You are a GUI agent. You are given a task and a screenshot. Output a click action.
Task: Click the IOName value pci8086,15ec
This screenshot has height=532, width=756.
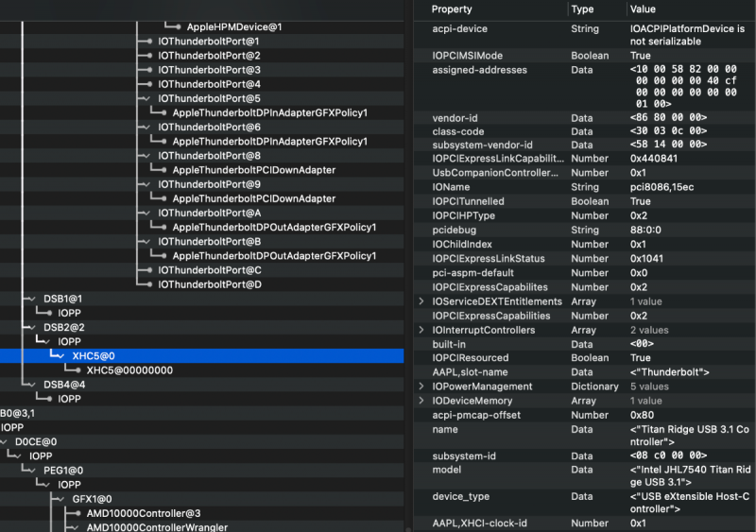[x=662, y=187]
